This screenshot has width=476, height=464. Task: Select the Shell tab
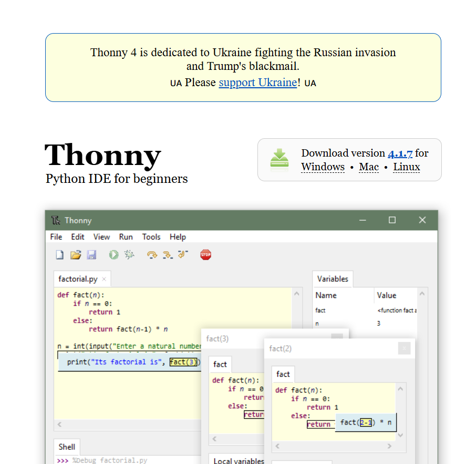pos(67,447)
